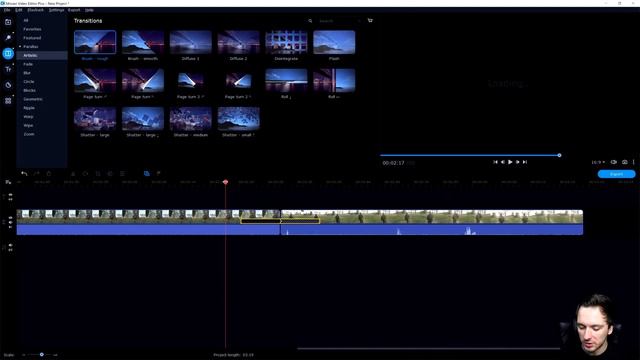
Task: Click the blue Export button
Action: pos(616,174)
